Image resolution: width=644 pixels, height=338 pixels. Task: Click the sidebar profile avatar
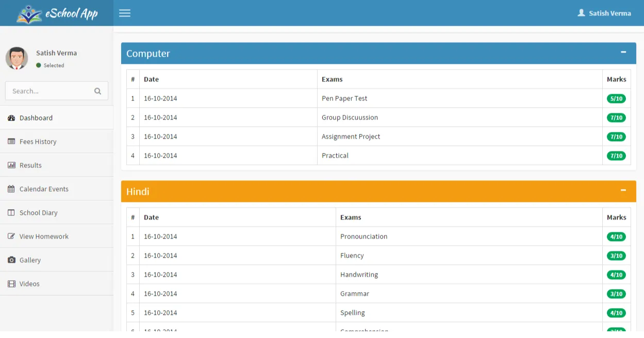pos(16,58)
